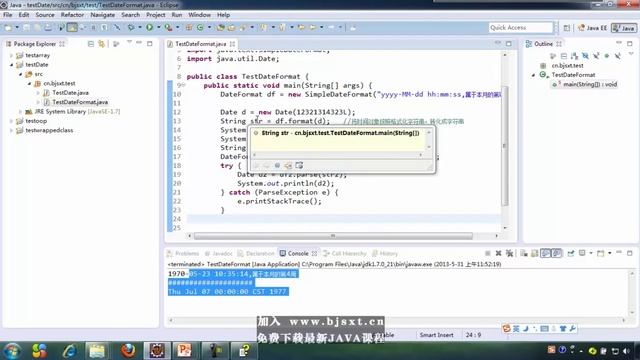Toggle Show Console on Standard Out change
The image size is (640, 360).
pos(546,253)
